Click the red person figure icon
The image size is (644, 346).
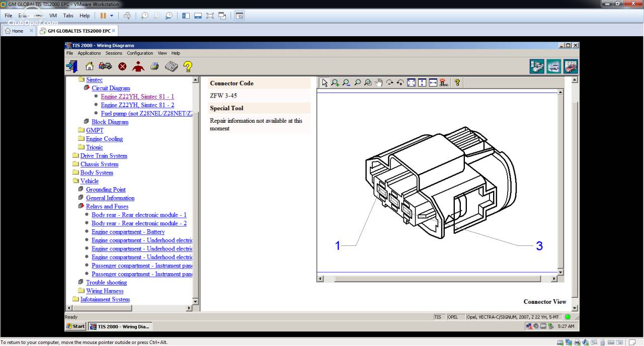coord(138,66)
